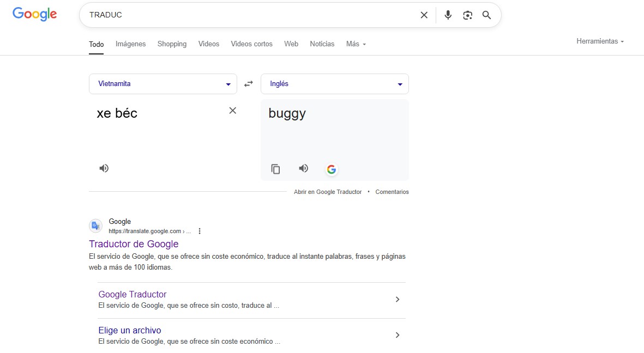Screen dimensions: 644x353
Task: Clear the source text 'xe béc'
Action: pyautogui.click(x=232, y=111)
